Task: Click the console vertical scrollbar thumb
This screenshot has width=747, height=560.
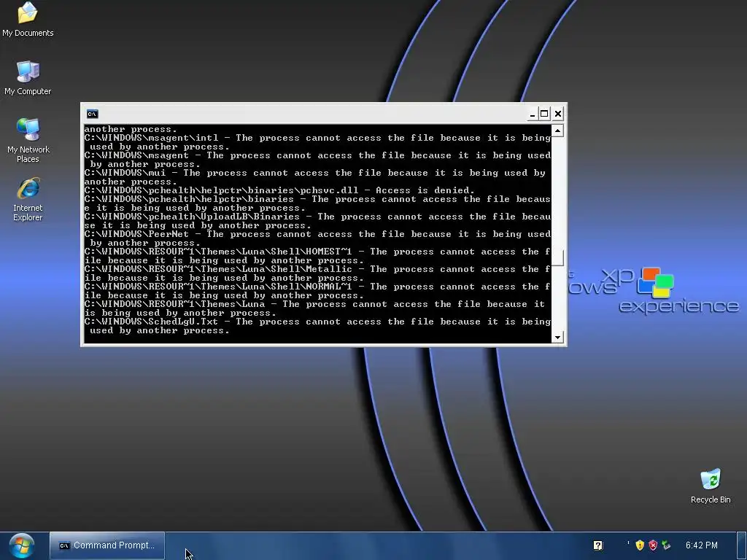Action: tap(558, 258)
